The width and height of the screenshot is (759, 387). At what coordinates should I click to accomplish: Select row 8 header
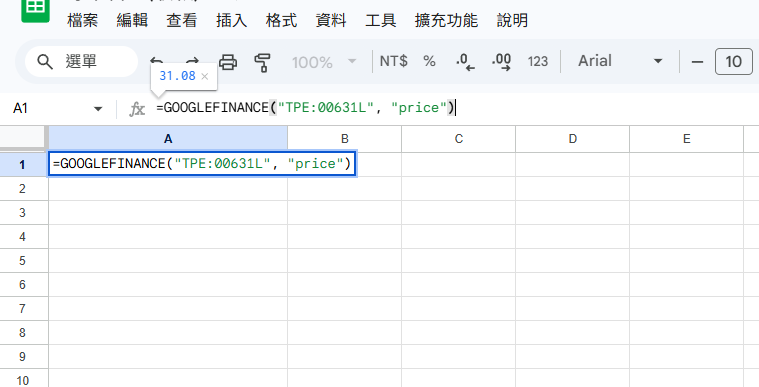23,333
